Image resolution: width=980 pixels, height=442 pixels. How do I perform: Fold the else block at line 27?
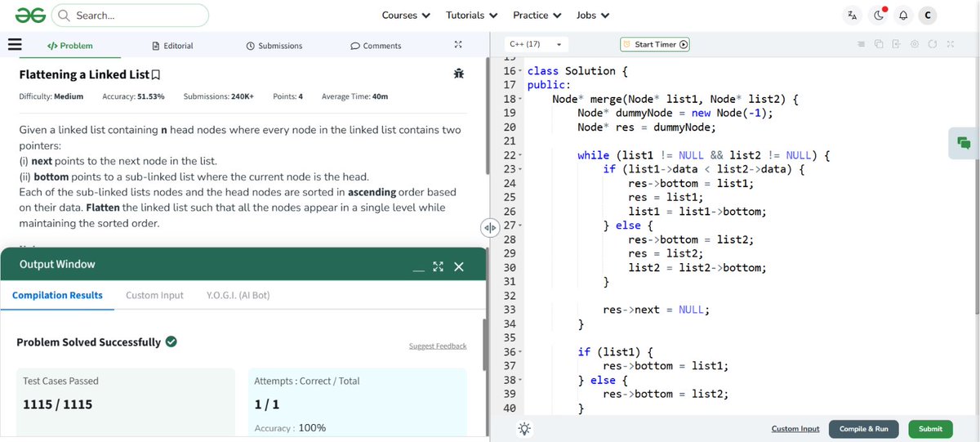tap(520, 225)
